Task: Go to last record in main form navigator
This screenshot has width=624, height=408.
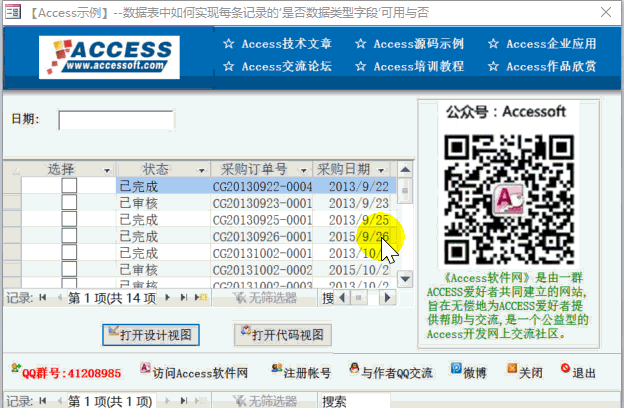Action: [x=183, y=400]
